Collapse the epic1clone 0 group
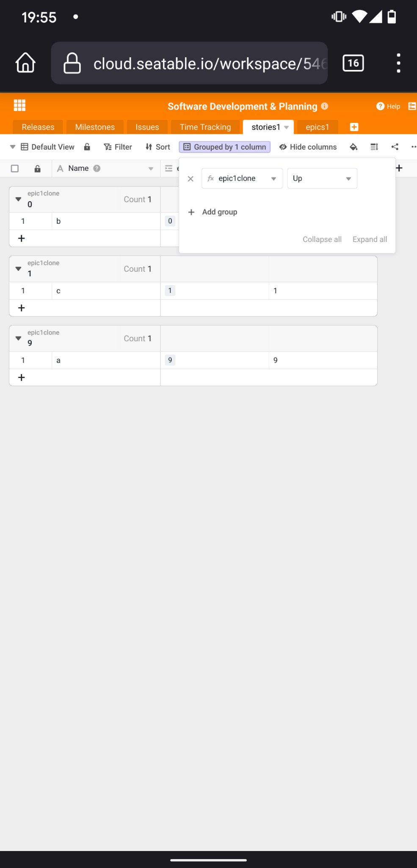Screen dimensions: 417x868 pyautogui.click(x=18, y=199)
